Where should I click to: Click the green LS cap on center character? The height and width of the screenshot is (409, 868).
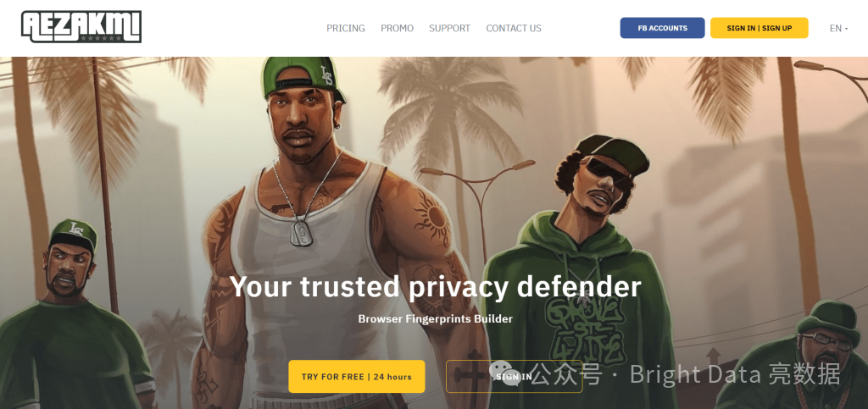pos(303,78)
